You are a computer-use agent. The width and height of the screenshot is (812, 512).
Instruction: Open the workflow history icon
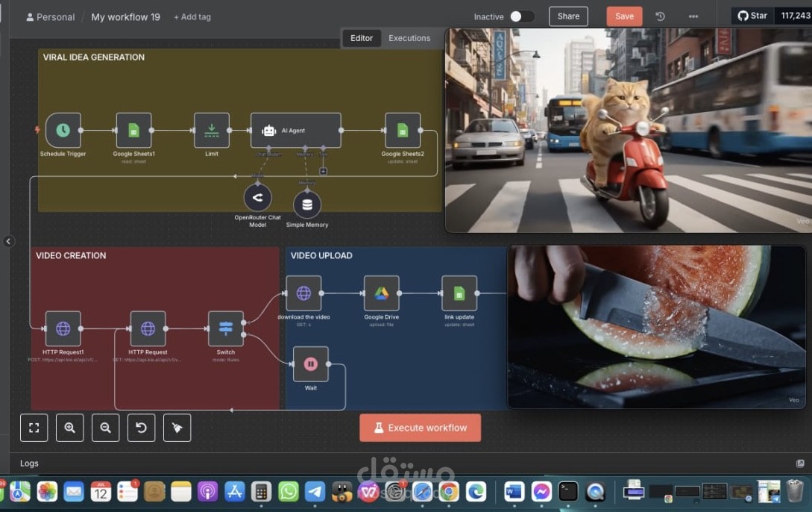[x=660, y=16]
